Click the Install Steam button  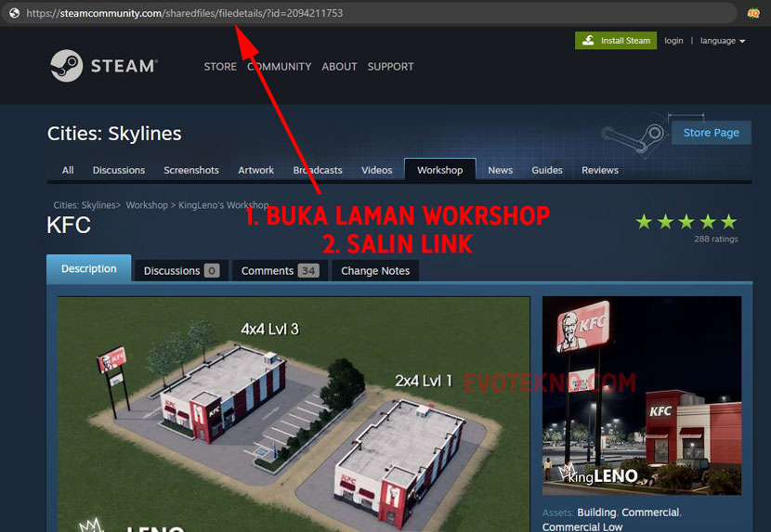pyautogui.click(x=616, y=41)
